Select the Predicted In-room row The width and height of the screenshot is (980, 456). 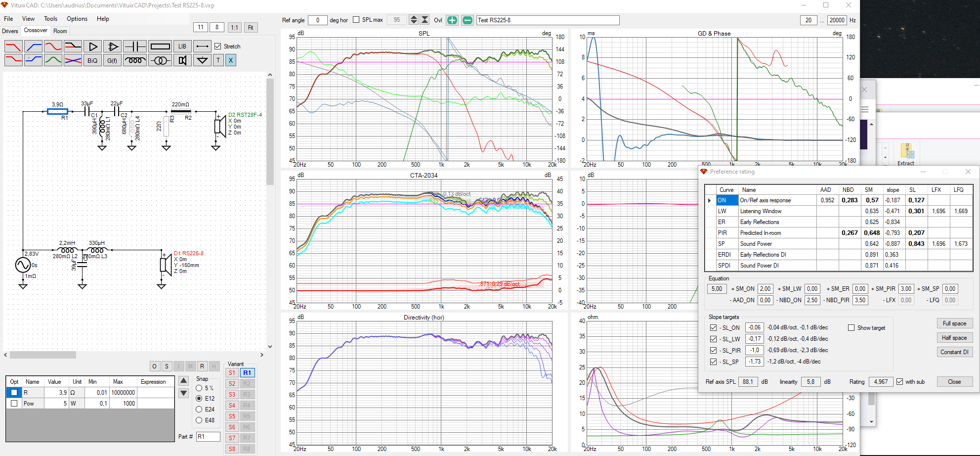point(838,233)
